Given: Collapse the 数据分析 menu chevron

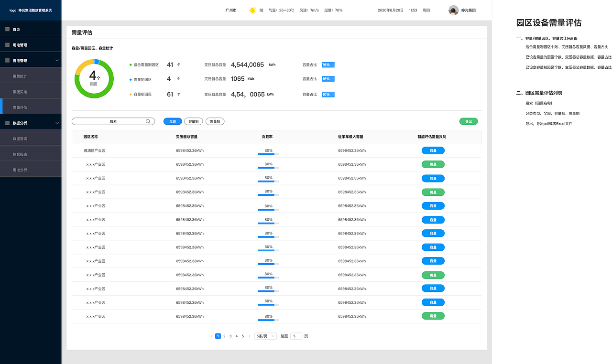Looking at the screenshot, I should coord(57,123).
